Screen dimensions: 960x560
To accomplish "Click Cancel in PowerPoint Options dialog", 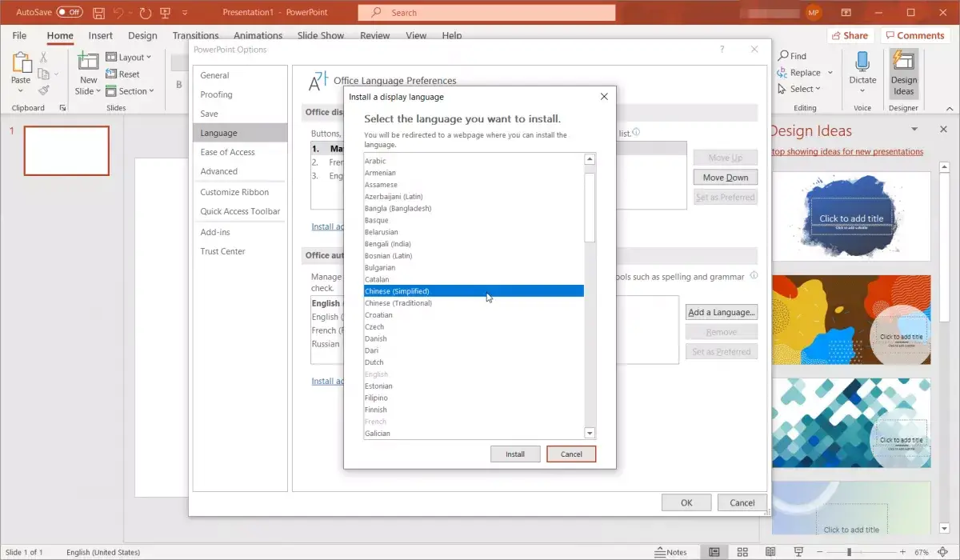I will click(742, 502).
